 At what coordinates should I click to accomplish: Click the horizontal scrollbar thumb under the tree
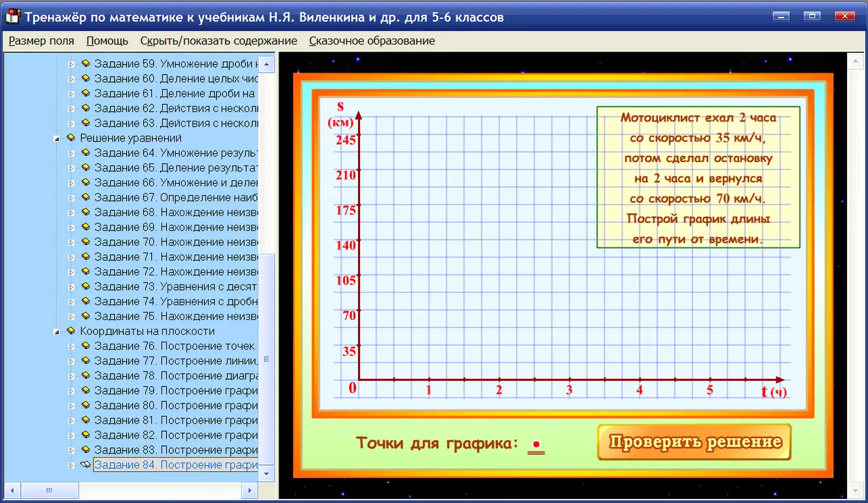49,490
